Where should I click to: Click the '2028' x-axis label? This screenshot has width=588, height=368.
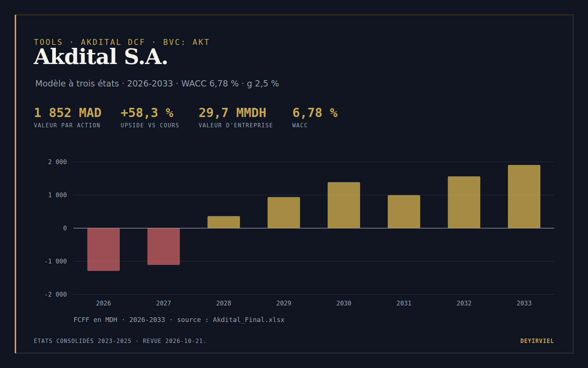coord(224,303)
